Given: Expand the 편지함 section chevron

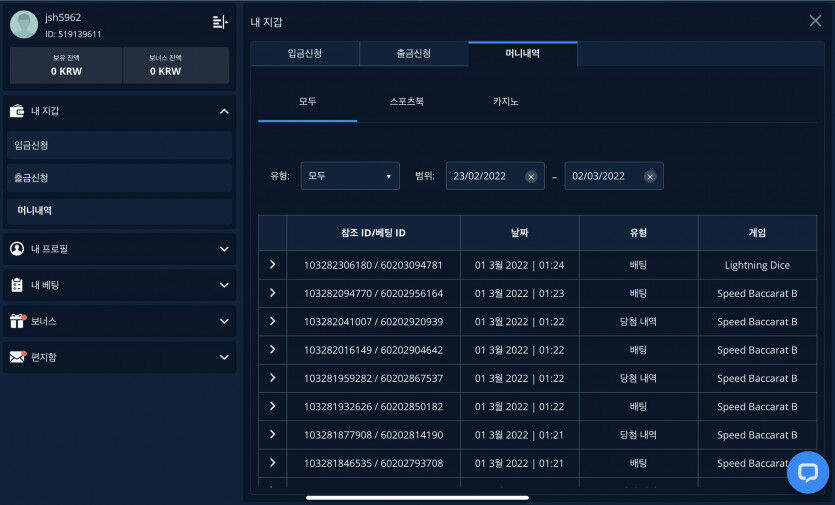Looking at the screenshot, I should click(x=224, y=357).
